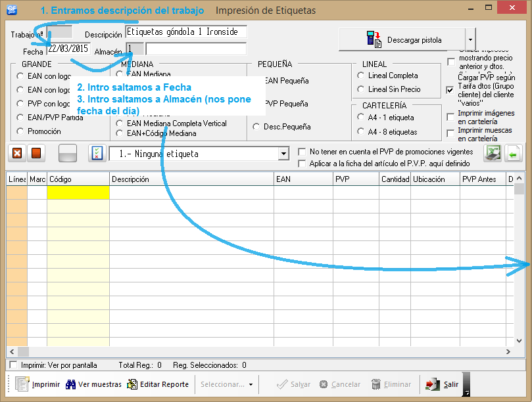Select the Desc.Pequeña radio button
532x402 pixels.
tap(256, 126)
